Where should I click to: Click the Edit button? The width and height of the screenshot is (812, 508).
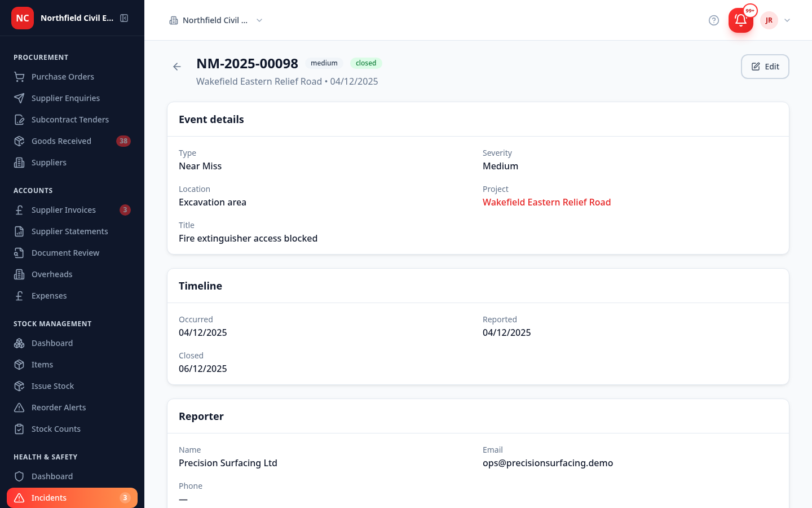tap(765, 67)
